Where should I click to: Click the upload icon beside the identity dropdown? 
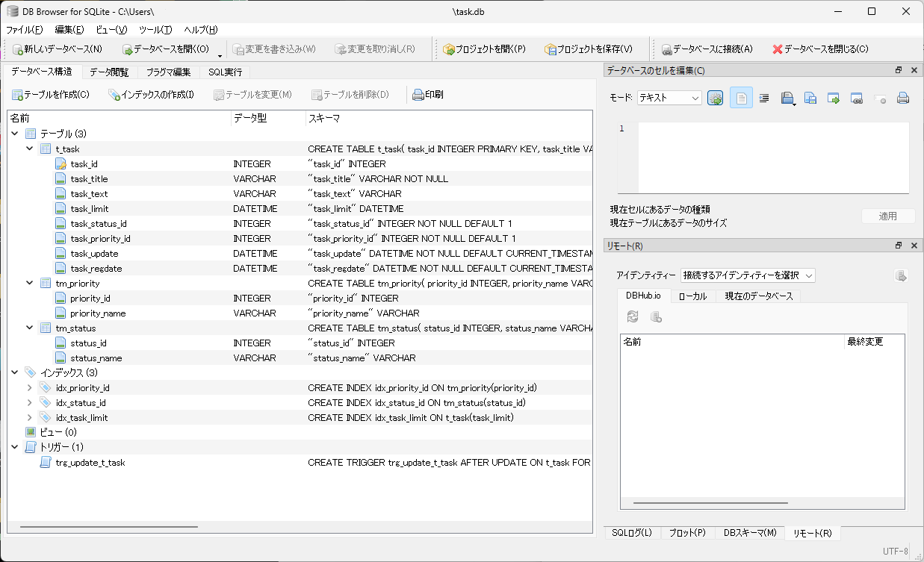[901, 275]
